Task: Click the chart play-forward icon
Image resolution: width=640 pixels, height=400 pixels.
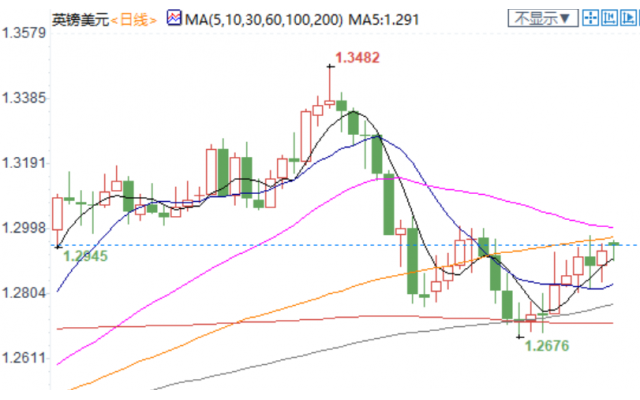Action: pos(628,18)
